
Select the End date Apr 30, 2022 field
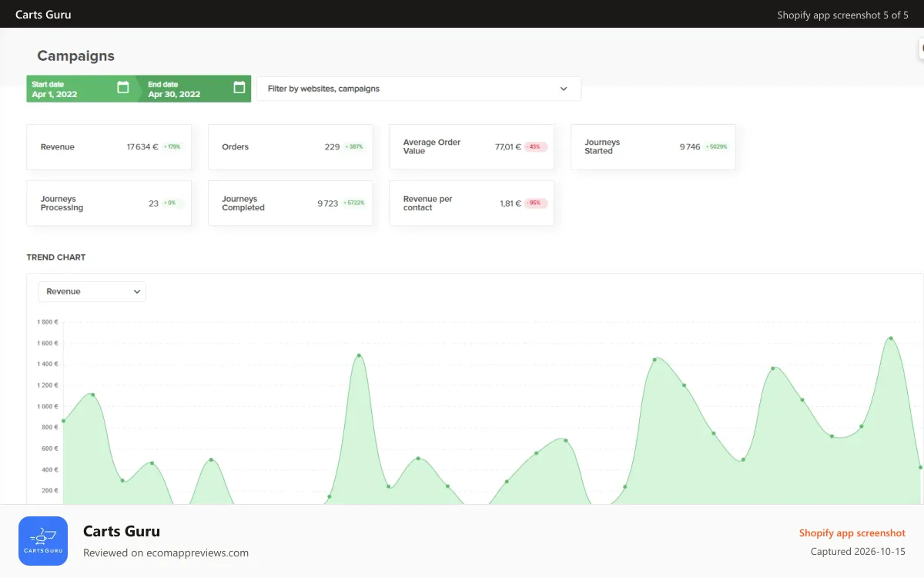click(196, 89)
